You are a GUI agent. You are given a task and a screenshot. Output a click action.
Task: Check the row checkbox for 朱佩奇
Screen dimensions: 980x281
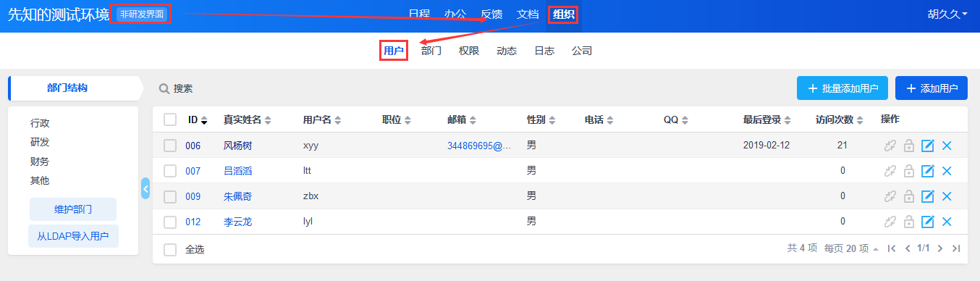[170, 196]
